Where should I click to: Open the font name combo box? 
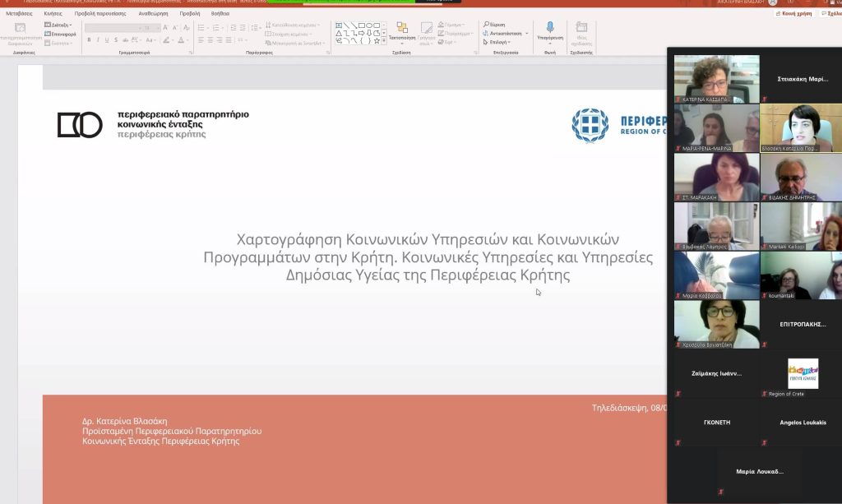click(x=113, y=28)
